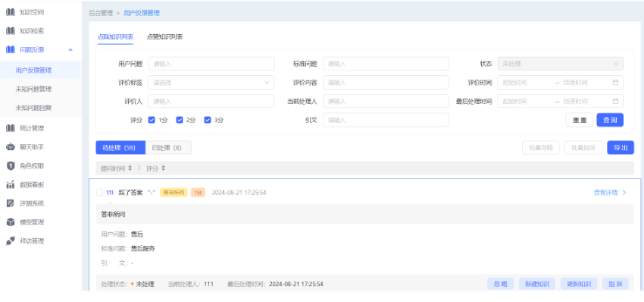This screenshot has height=302, width=644.
Task: Sort by 提问时间 arrows
Action: tap(130, 168)
